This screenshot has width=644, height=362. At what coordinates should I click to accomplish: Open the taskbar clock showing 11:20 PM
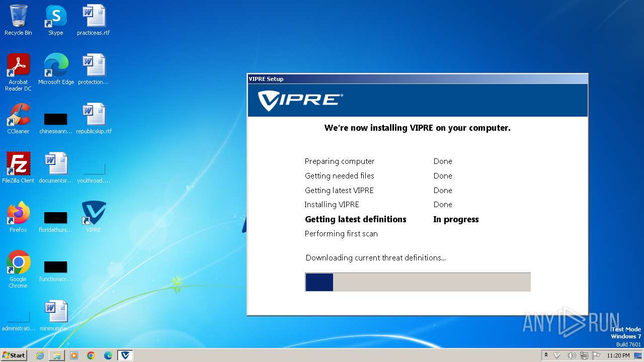point(618,355)
